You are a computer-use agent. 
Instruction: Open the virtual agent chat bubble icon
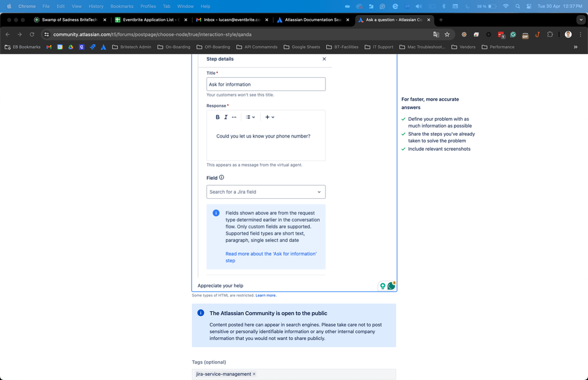tap(392, 285)
